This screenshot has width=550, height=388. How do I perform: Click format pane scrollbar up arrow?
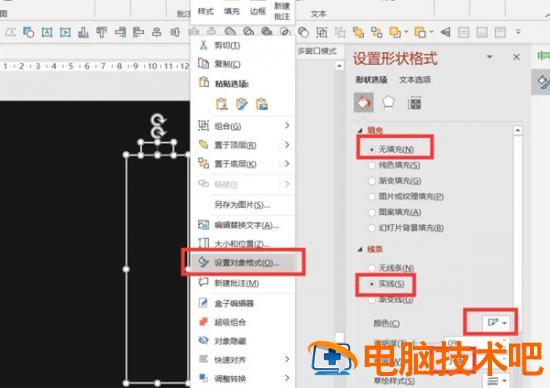pyautogui.click(x=517, y=131)
